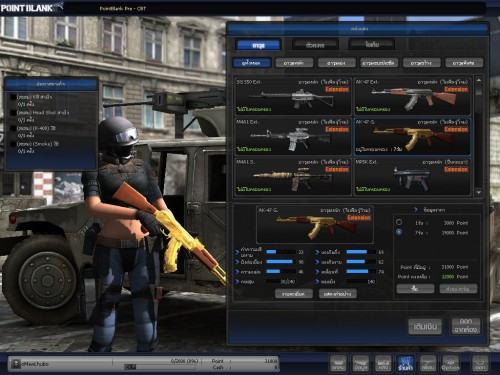The image size is (500, 375).
Task: Open the inventory icon beside the first bottom icon
Action: [x=361, y=363]
